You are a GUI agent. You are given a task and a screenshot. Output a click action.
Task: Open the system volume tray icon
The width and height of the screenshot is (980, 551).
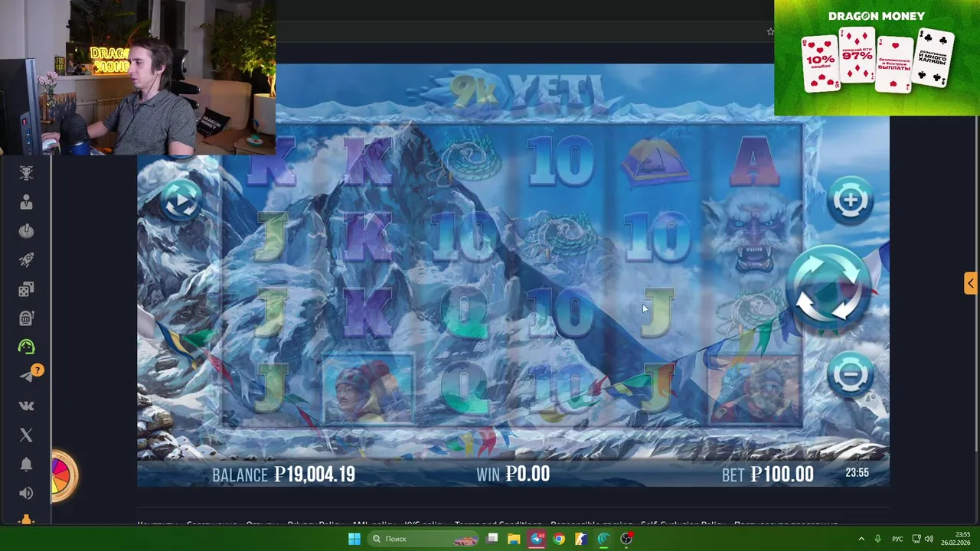[929, 539]
